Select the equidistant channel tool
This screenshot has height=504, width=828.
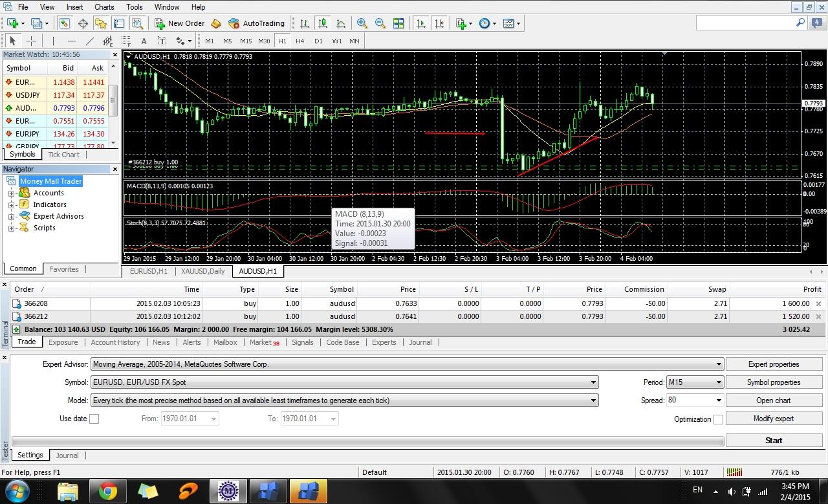pos(107,41)
